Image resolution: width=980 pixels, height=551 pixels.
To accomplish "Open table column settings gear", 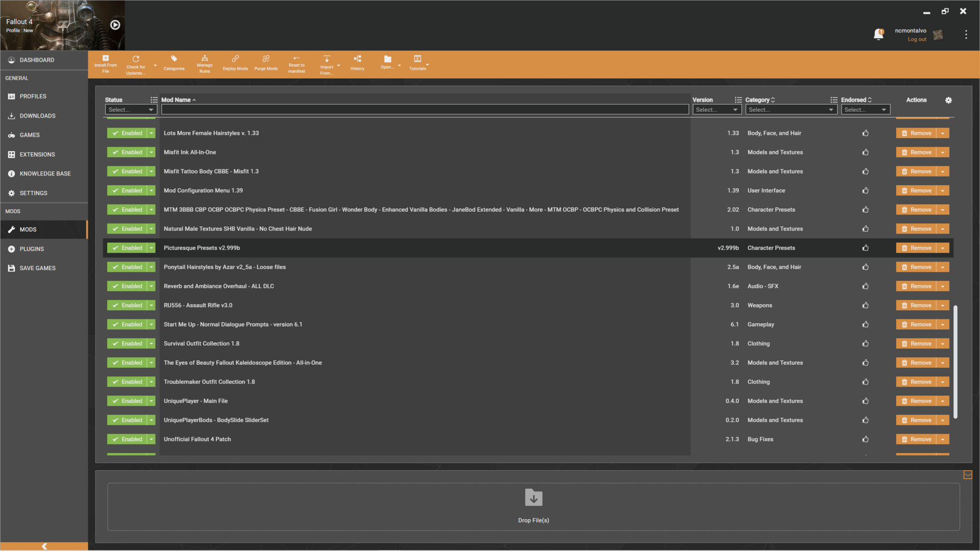I will tap(948, 100).
